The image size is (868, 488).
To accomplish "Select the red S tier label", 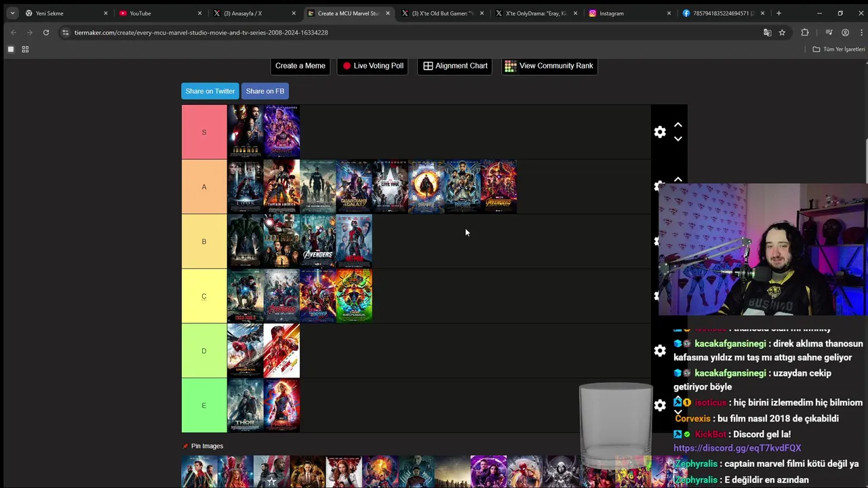I will click(x=204, y=132).
